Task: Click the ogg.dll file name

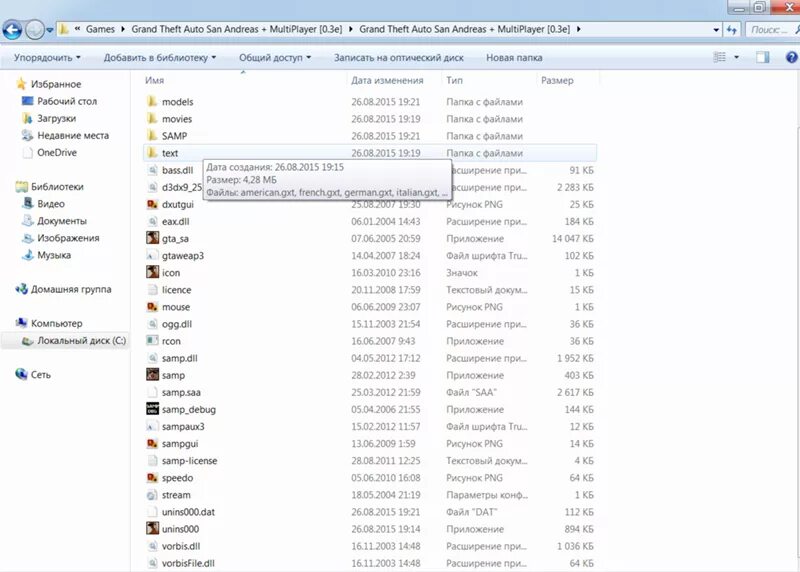Action: tap(177, 324)
